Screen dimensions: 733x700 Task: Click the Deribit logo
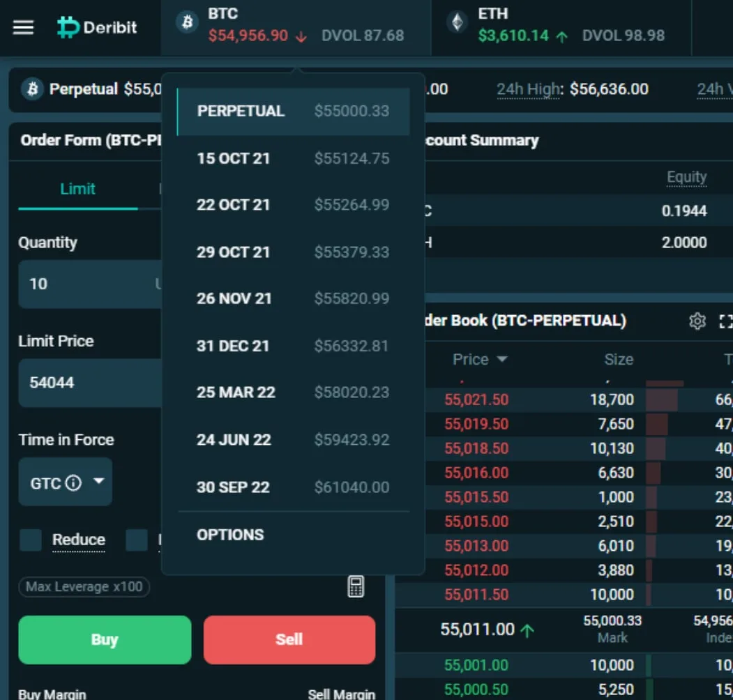97,28
